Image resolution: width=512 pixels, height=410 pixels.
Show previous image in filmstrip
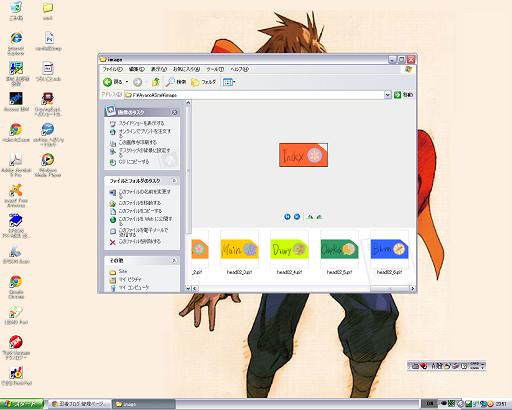[287, 217]
